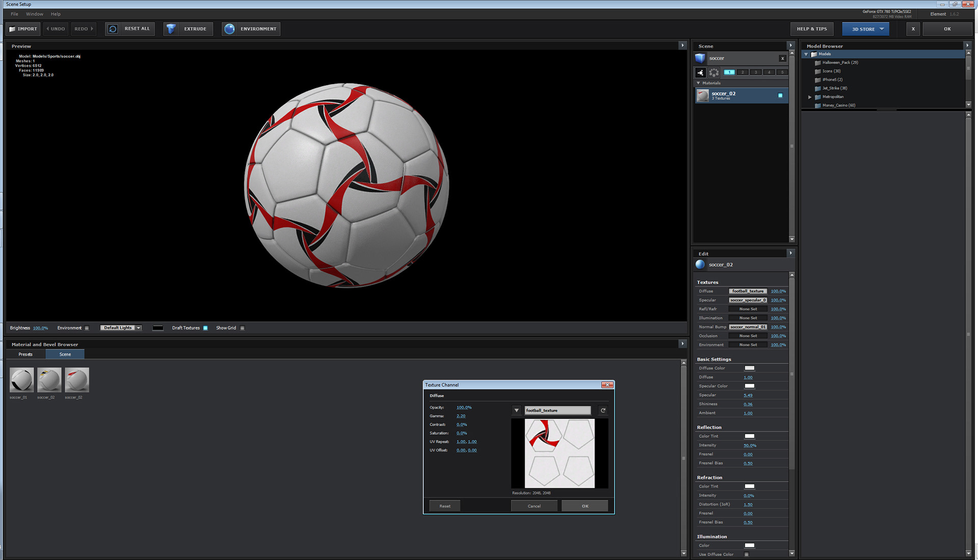Click the Cancel button in Texture Channel dialog
This screenshot has width=978, height=560.
pos(534,506)
